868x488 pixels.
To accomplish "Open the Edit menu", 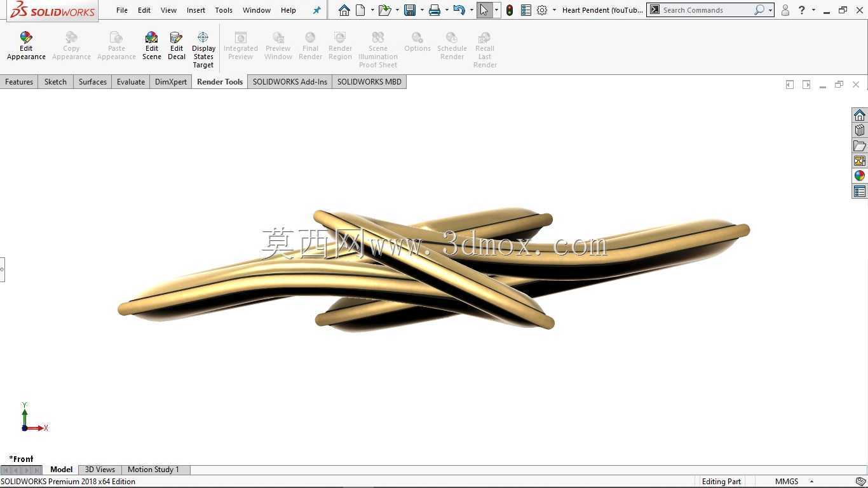I will click(x=144, y=10).
